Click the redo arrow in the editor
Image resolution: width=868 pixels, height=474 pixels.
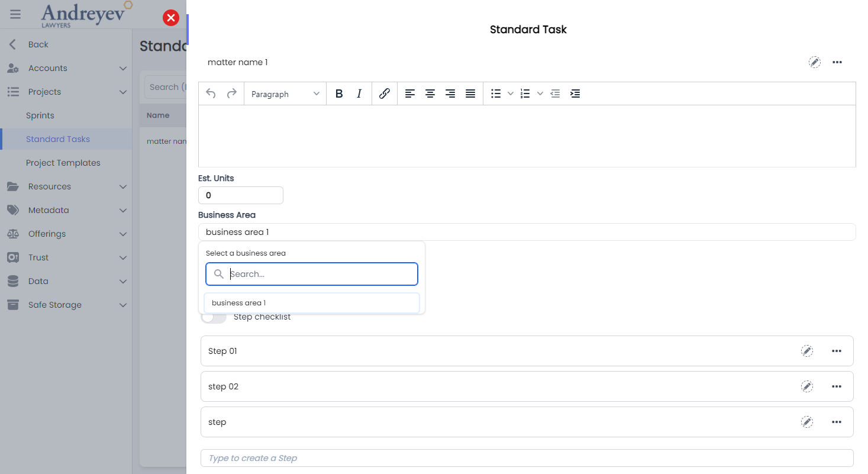tap(231, 93)
